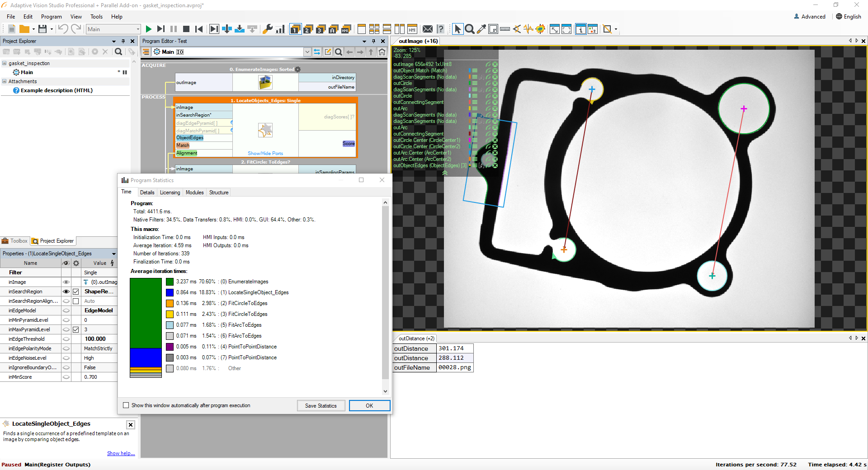Enable 'Show this window automatically after program execution'
868x470 pixels.
tap(126, 405)
